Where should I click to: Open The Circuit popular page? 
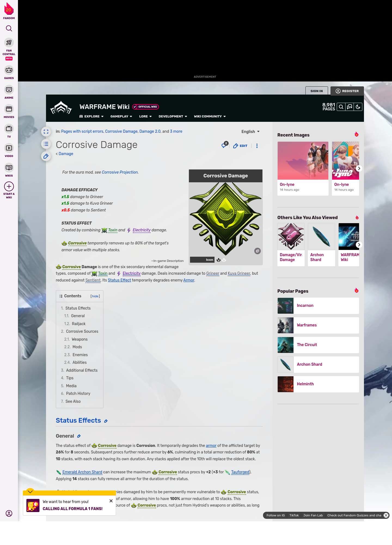tap(318, 345)
